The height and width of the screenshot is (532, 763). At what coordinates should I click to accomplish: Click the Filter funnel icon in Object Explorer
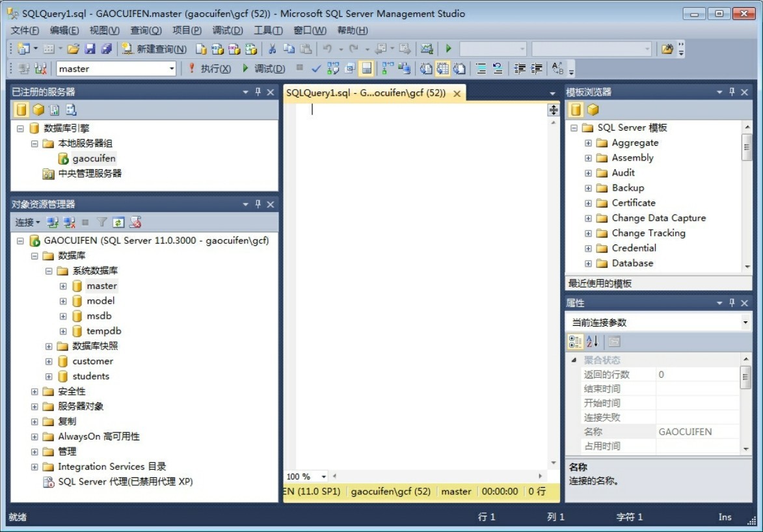pyautogui.click(x=101, y=222)
